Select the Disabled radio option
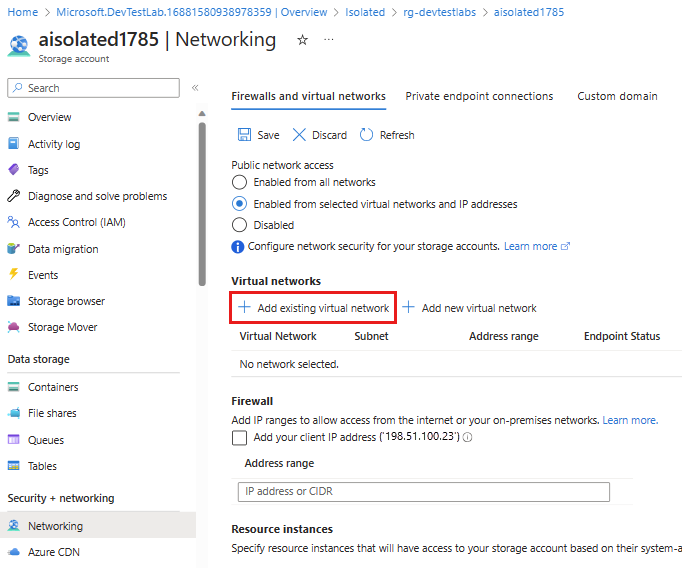The width and height of the screenshot is (682, 568). click(x=239, y=225)
